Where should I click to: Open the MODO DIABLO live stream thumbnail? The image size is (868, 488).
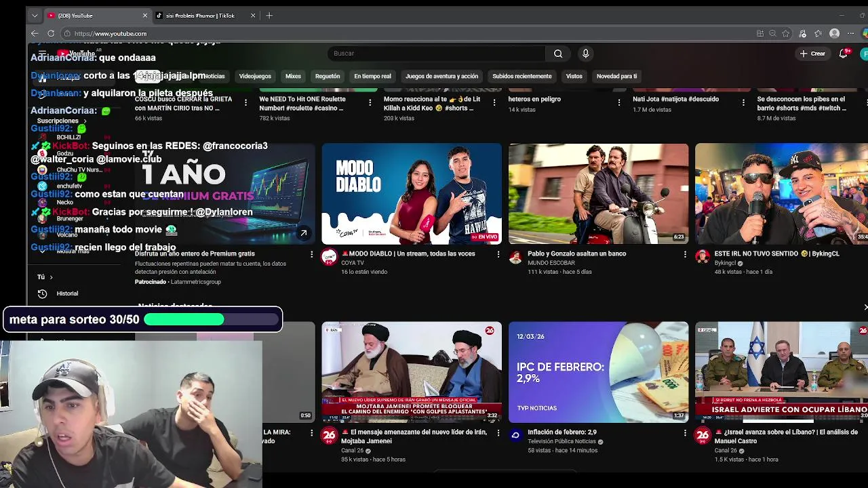pos(412,194)
